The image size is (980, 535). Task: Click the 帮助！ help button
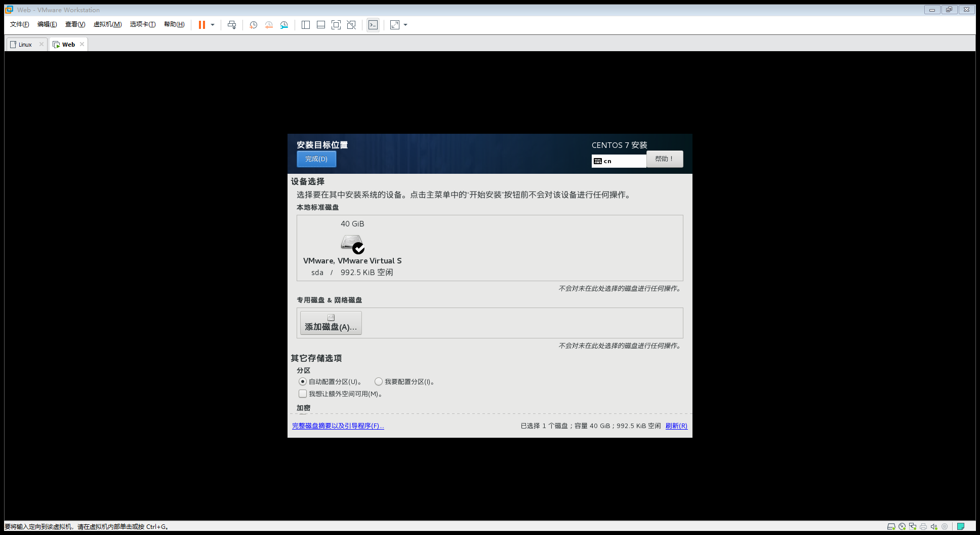tap(665, 159)
